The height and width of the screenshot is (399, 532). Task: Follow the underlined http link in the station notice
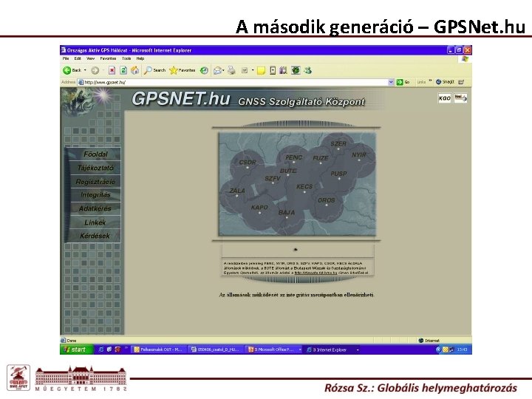[x=316, y=273]
